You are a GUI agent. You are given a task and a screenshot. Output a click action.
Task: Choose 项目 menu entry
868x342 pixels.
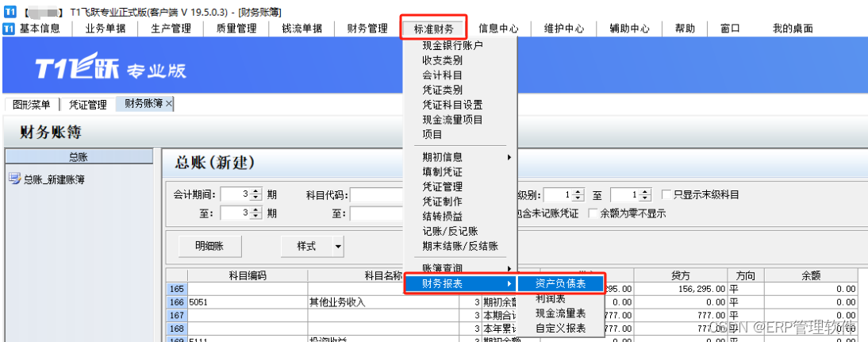(x=432, y=134)
